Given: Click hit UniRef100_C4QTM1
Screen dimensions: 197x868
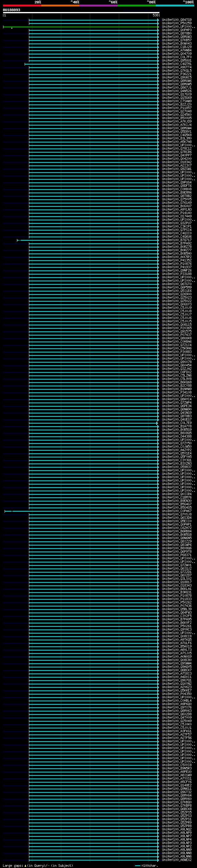Looking at the screenshot, I should point(176,64).
